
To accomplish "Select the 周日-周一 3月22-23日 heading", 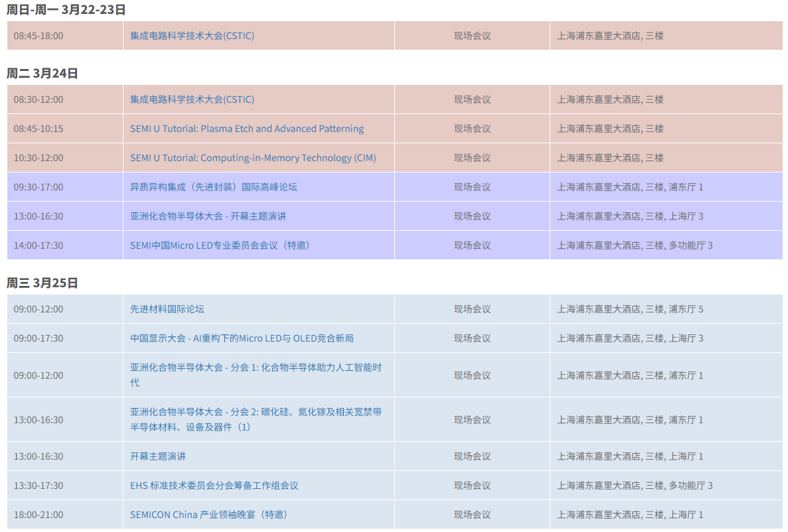I will 66,9.
